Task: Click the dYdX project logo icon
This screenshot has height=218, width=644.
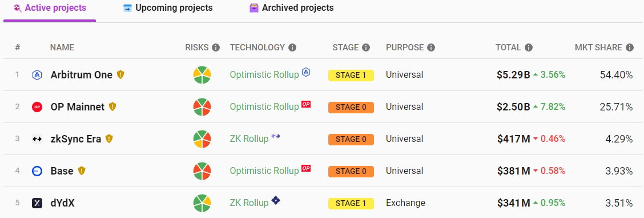Action: pyautogui.click(x=37, y=203)
